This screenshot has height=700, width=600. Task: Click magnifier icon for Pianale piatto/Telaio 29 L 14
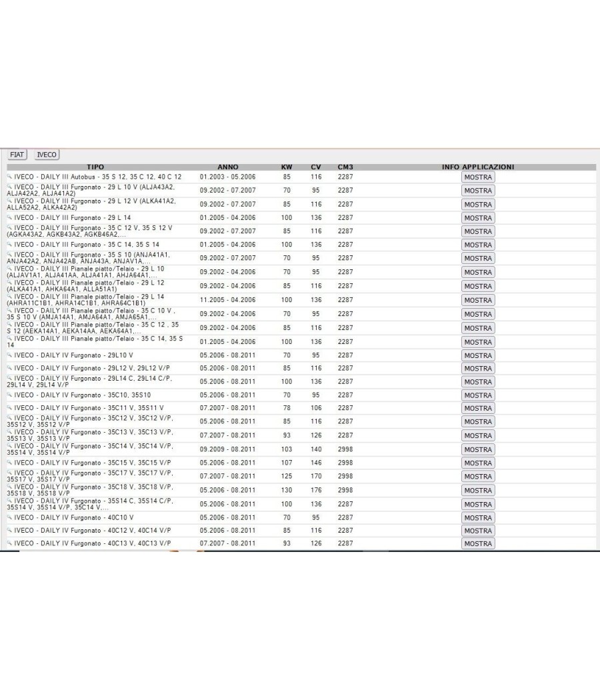pyautogui.click(x=9, y=296)
